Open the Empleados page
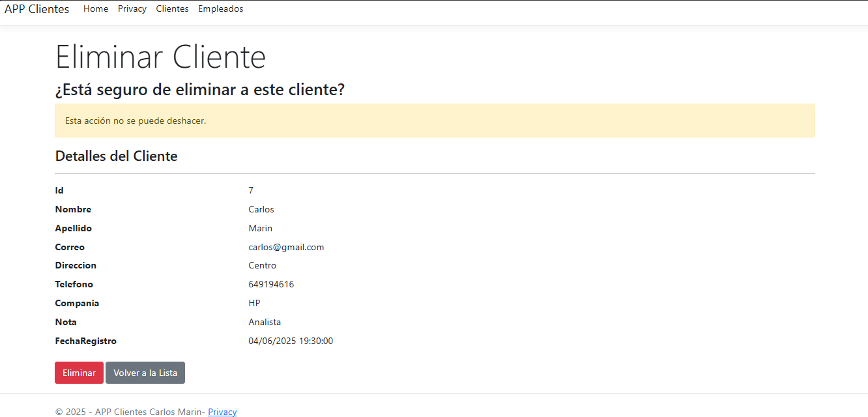Image resolution: width=868 pixels, height=417 pixels. point(220,9)
